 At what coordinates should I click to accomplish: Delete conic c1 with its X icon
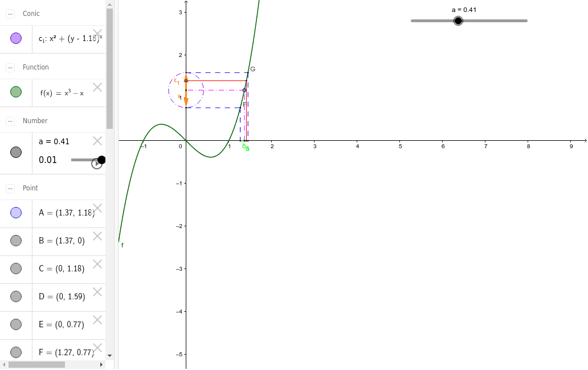point(97,34)
